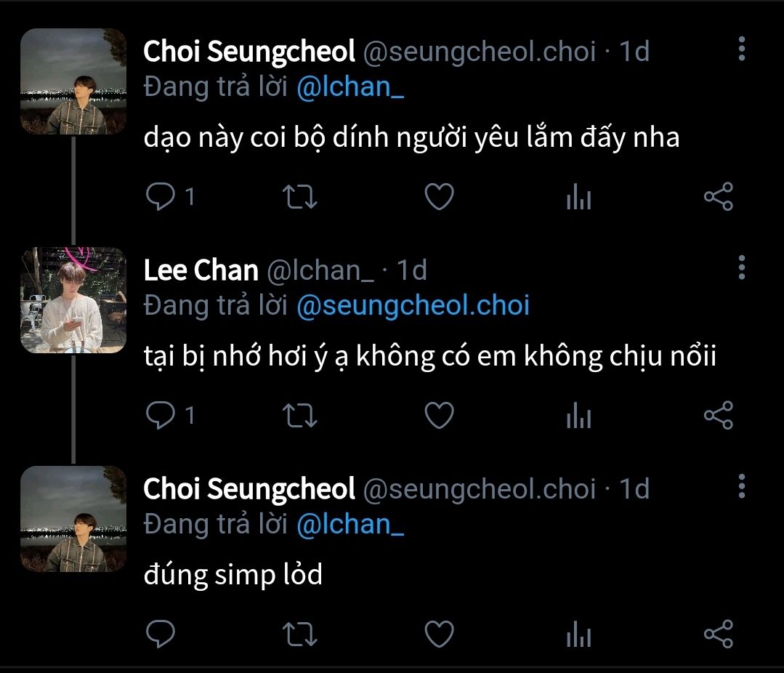Open Lee Chan's profile picture
784x673 pixels.
tap(73, 300)
